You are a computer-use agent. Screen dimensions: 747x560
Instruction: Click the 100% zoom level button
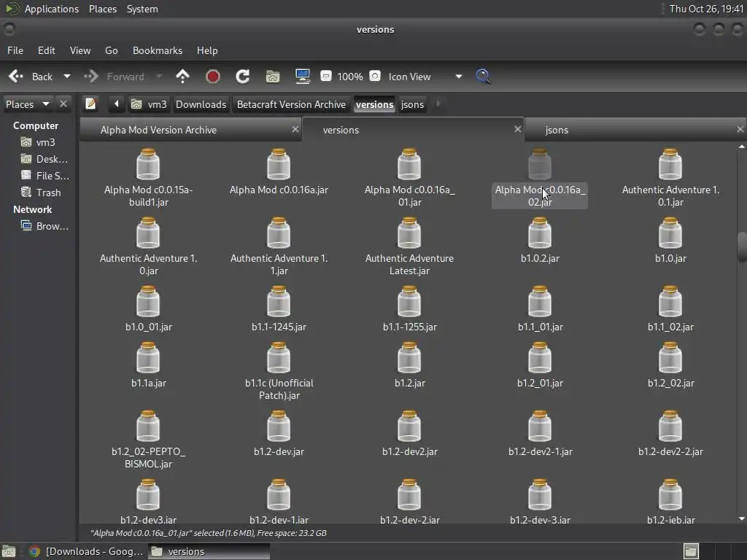(x=350, y=77)
